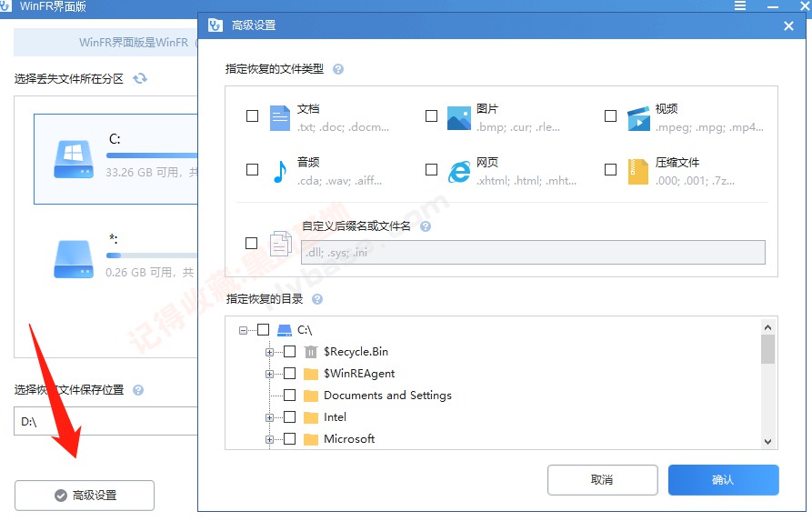Open help for 指定恢复的目录

317,299
